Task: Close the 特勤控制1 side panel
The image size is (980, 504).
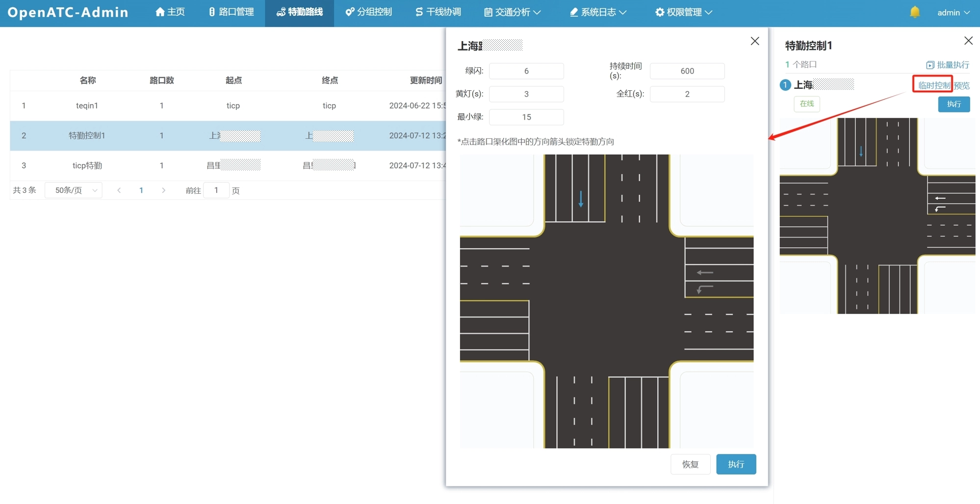Action: pyautogui.click(x=968, y=41)
